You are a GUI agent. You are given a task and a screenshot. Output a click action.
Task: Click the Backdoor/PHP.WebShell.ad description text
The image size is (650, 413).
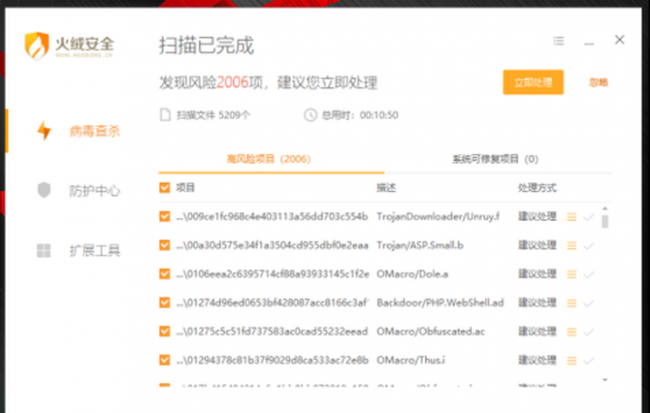click(440, 302)
